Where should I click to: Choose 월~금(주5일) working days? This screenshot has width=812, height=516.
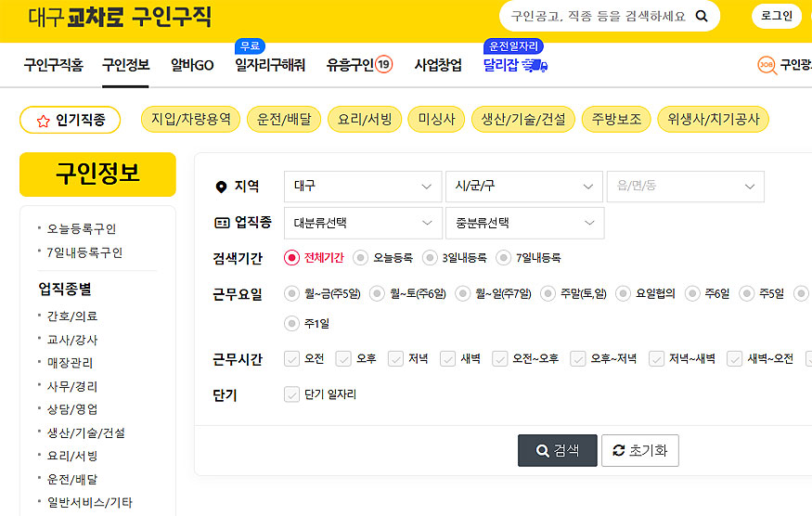pos(291,294)
